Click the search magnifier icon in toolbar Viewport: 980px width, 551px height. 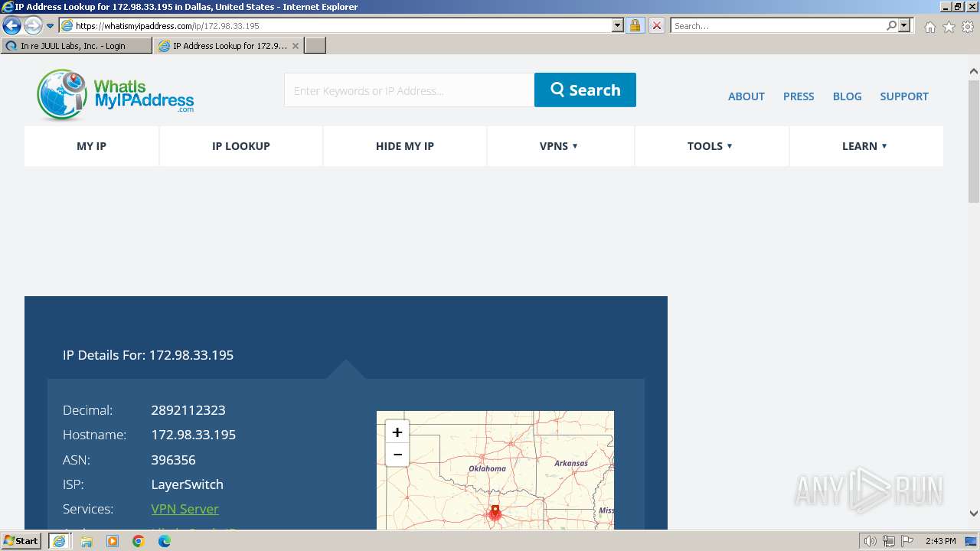pyautogui.click(x=891, y=26)
